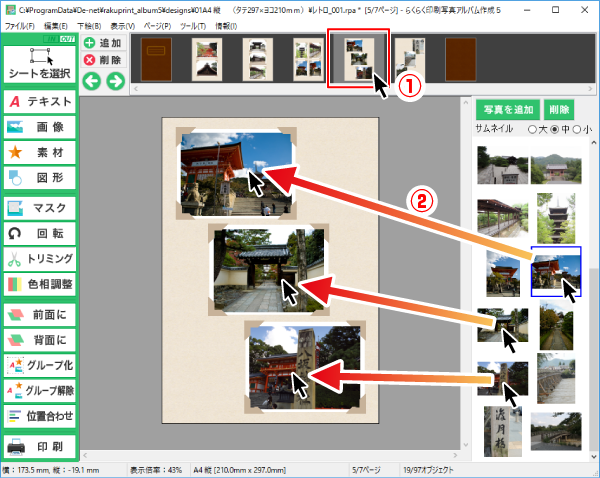Image resolution: width=600 pixels, height=478 pixels.
Task: Choose the 回転 (Rotate) tool
Action: click(40, 233)
